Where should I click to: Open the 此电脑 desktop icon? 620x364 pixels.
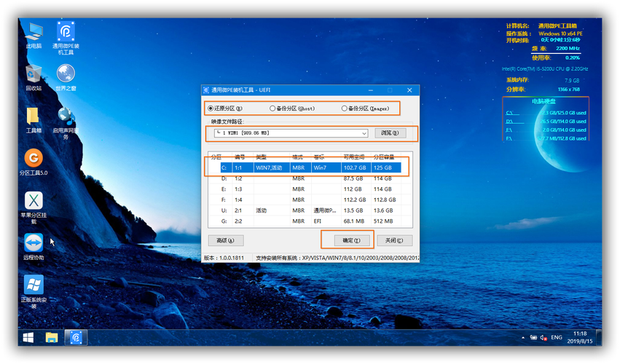34,36
